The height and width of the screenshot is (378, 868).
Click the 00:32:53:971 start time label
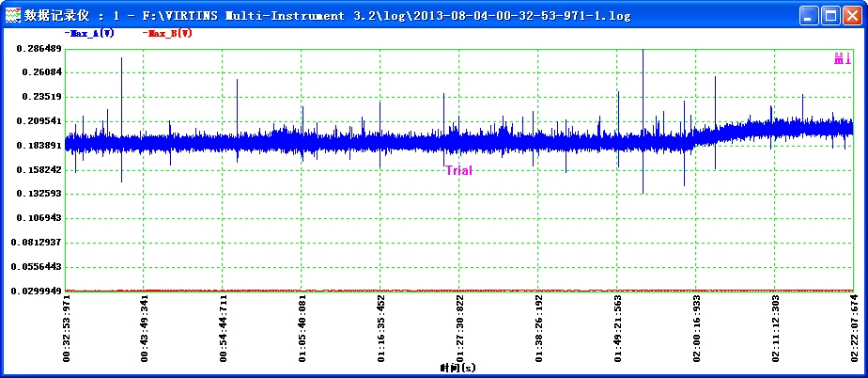pos(66,329)
